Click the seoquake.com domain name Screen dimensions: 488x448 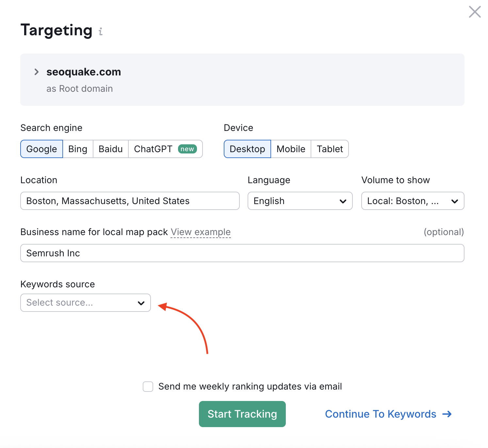84,72
